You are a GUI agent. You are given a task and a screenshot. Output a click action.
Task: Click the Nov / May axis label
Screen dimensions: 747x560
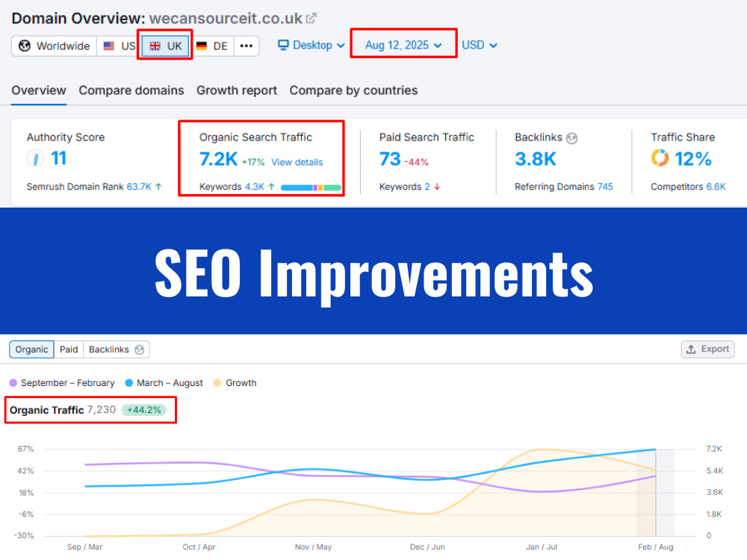pos(313,547)
